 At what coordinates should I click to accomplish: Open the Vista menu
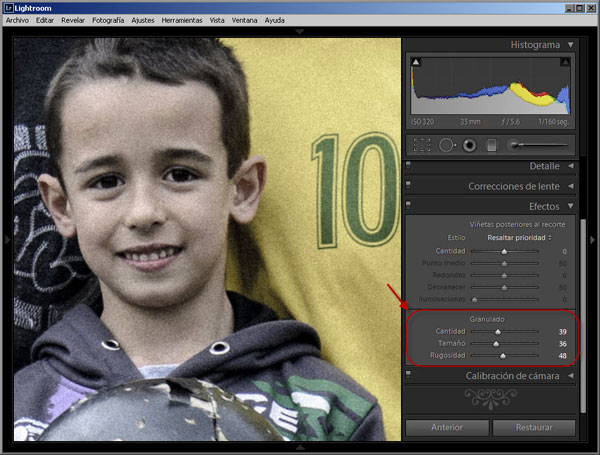[217, 20]
